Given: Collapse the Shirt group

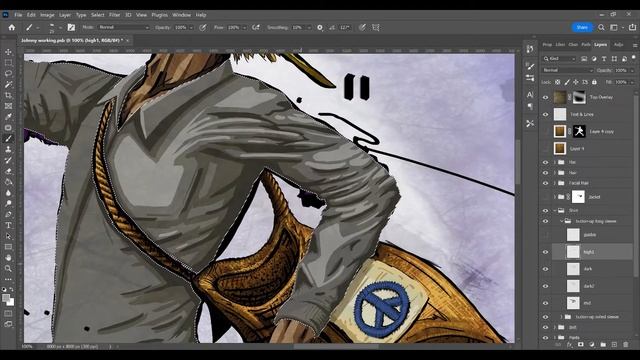Looking at the screenshot, I should (555, 211).
